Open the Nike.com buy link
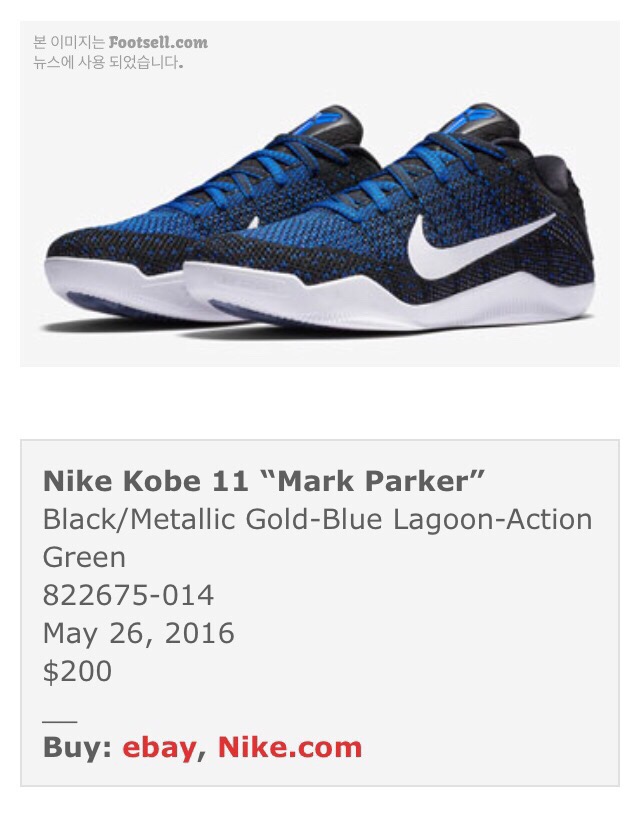 (289, 747)
